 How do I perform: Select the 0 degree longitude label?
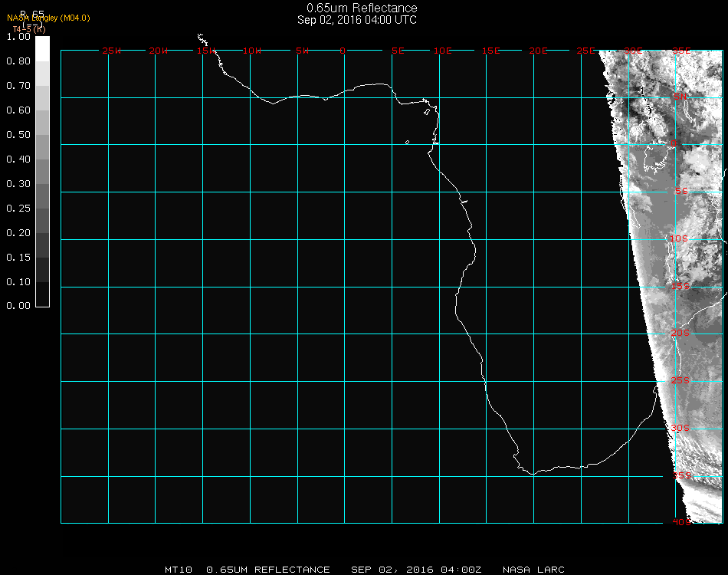tap(343, 51)
